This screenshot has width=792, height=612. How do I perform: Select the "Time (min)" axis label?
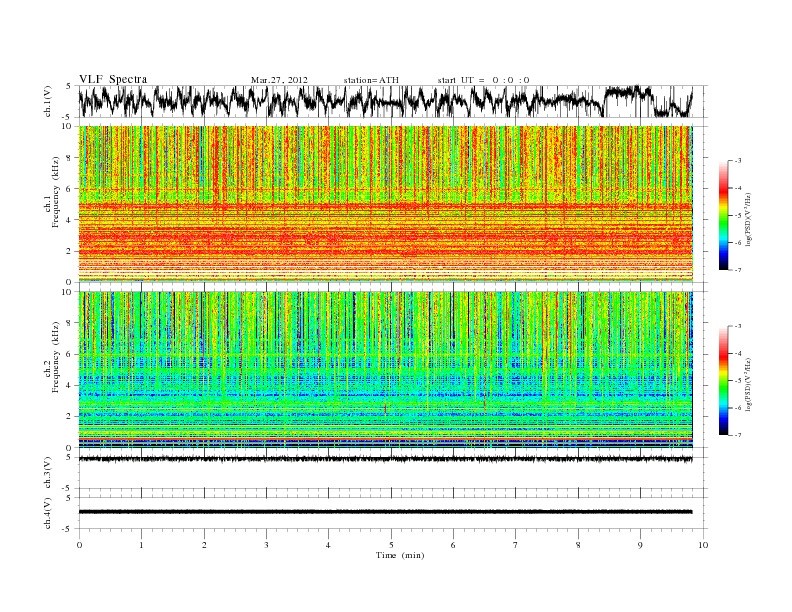click(400, 555)
